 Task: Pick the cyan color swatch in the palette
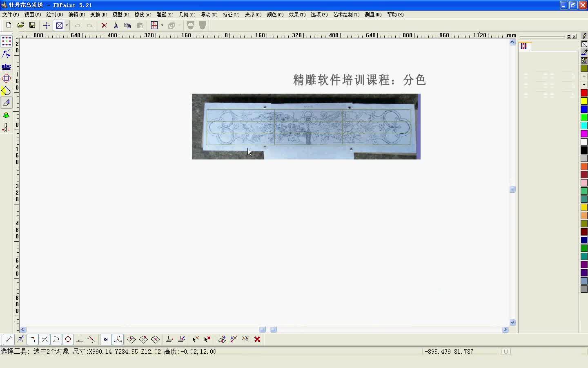pyautogui.click(x=584, y=126)
